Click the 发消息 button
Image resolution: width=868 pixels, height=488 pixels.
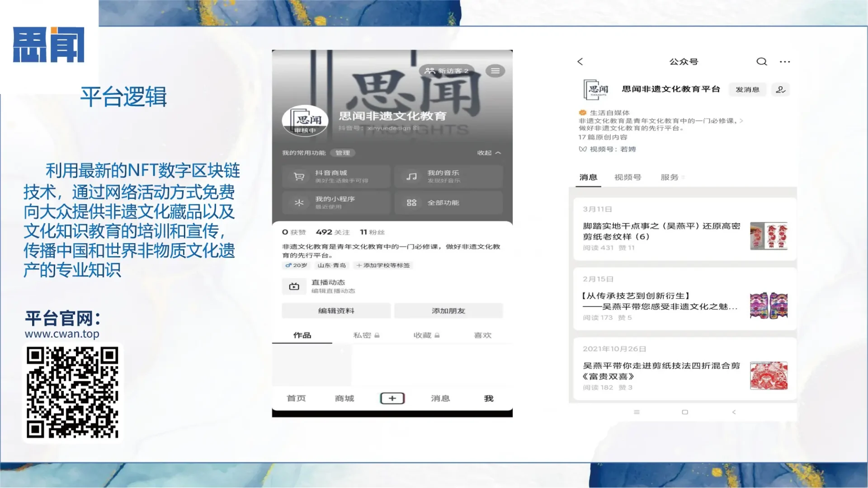pyautogui.click(x=747, y=89)
